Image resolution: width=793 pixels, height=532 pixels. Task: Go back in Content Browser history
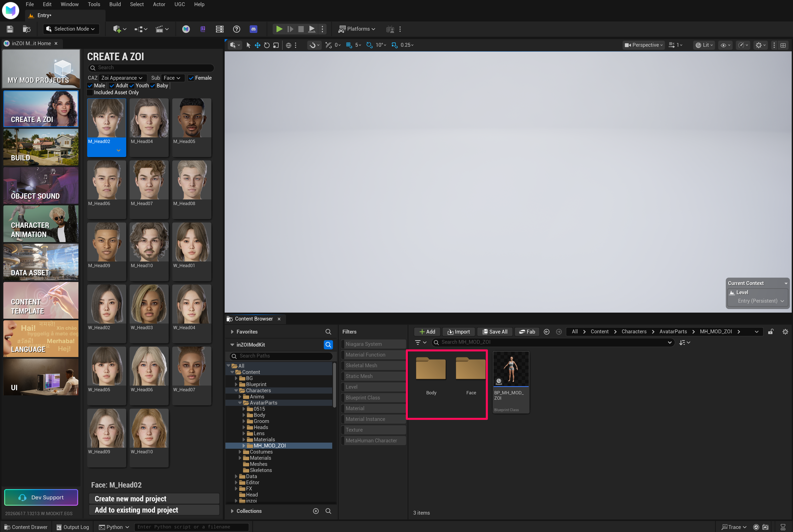[x=547, y=332]
